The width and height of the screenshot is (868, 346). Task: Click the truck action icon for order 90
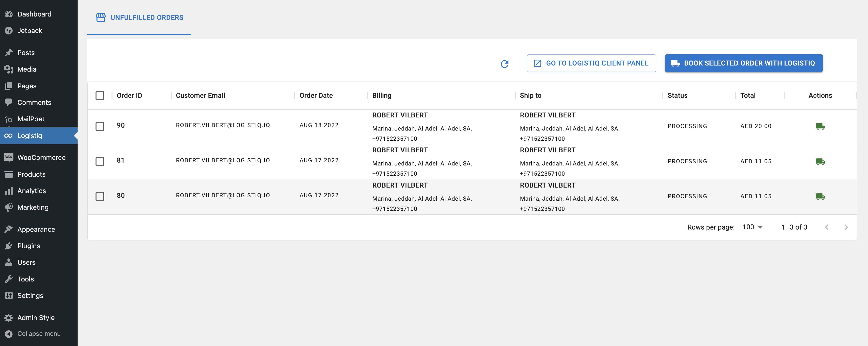point(820,126)
